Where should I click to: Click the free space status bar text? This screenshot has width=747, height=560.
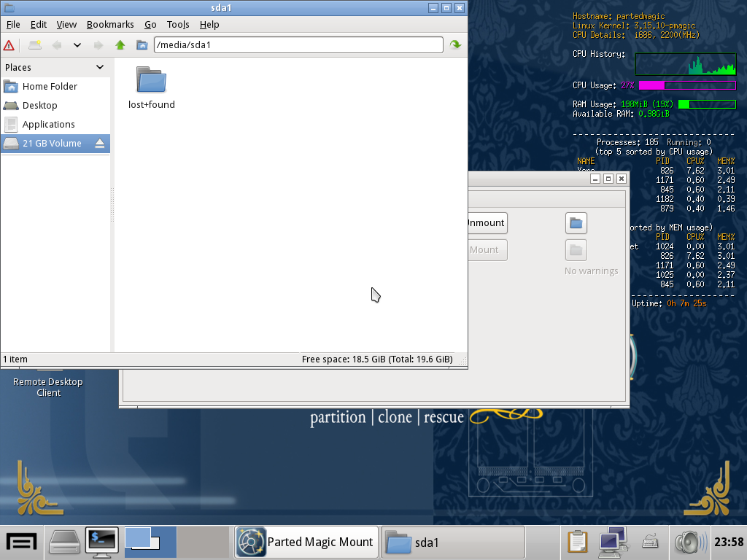tap(377, 359)
